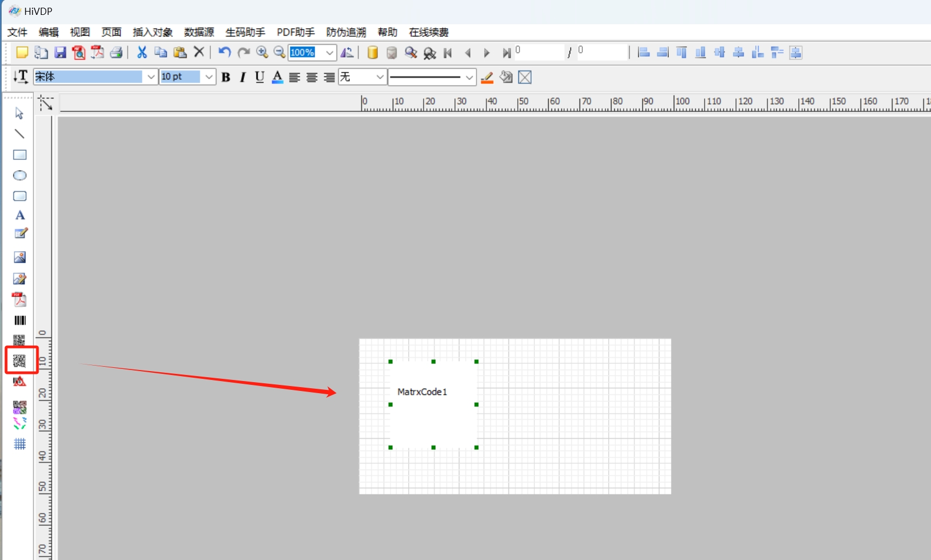Pick the blue grid table tool
The height and width of the screenshot is (560, 931).
[x=20, y=444]
